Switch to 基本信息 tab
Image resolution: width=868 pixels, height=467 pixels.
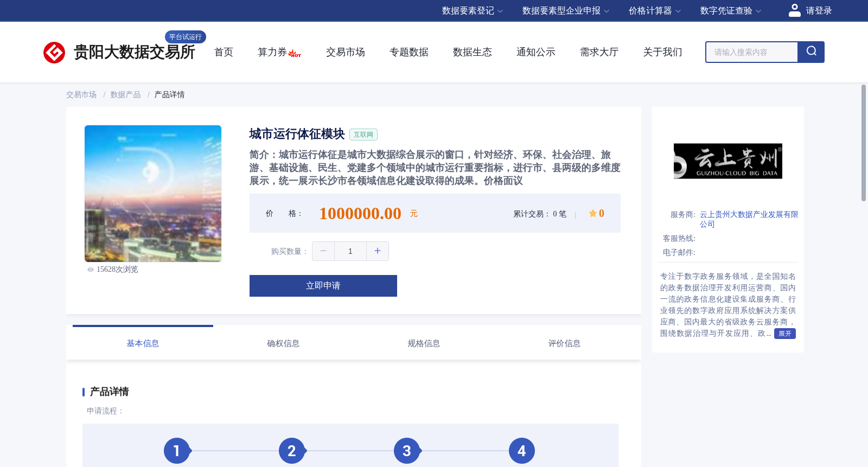pyautogui.click(x=143, y=343)
